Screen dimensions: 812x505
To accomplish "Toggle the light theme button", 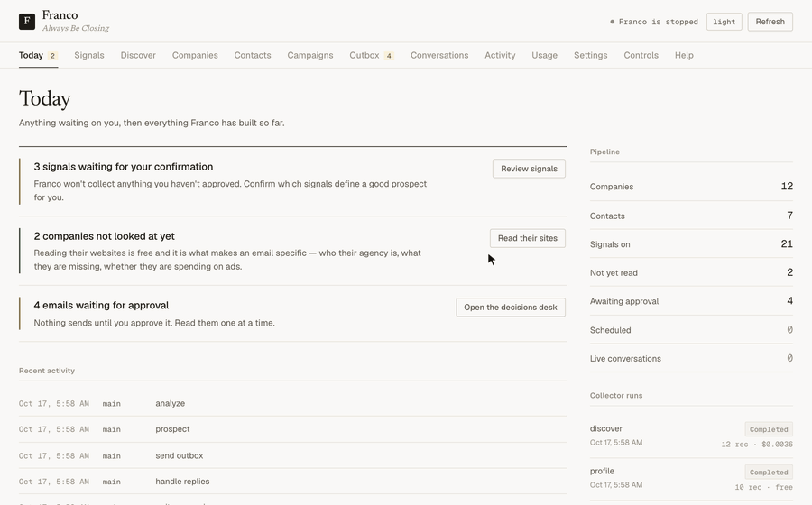I will pyautogui.click(x=724, y=22).
